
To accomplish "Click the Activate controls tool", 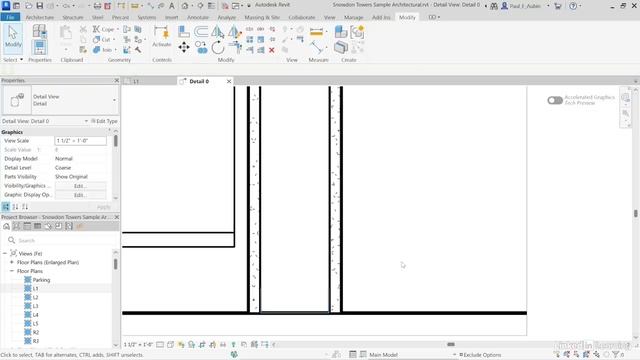I will 162,37.
